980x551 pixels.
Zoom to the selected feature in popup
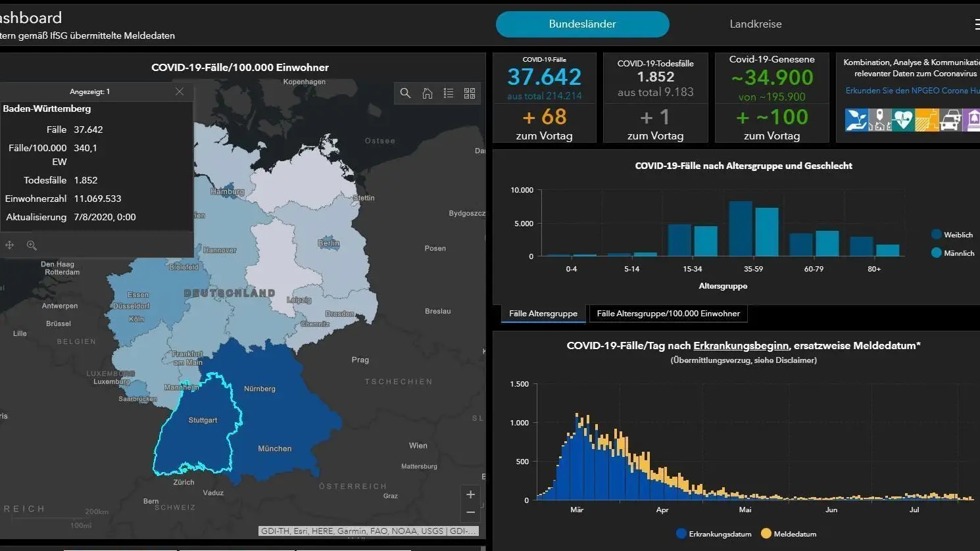coord(32,245)
